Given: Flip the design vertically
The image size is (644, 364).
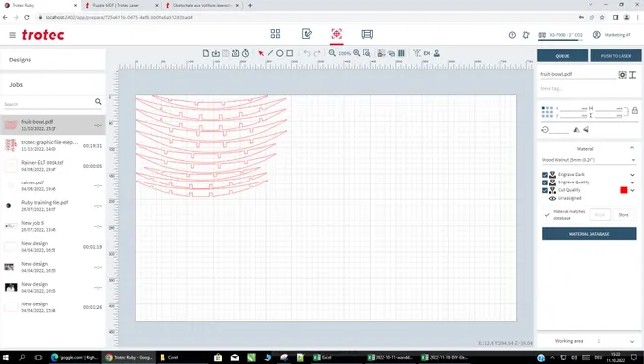Looking at the screenshot, I should pyautogui.click(x=586, y=130).
